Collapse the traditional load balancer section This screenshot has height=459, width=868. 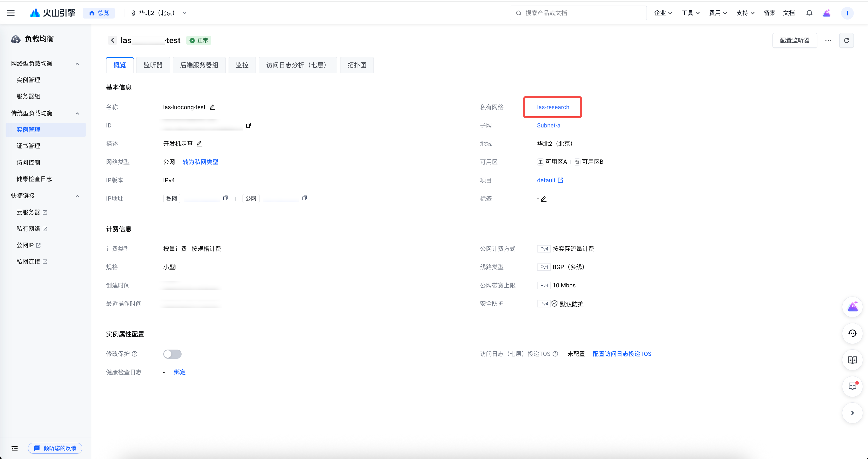77,113
